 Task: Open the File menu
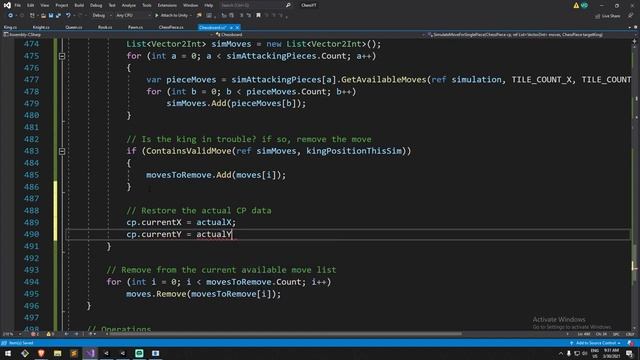point(18,5)
